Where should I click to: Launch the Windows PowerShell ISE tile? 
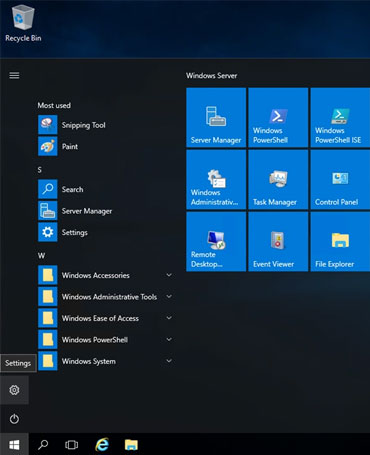pyautogui.click(x=340, y=117)
